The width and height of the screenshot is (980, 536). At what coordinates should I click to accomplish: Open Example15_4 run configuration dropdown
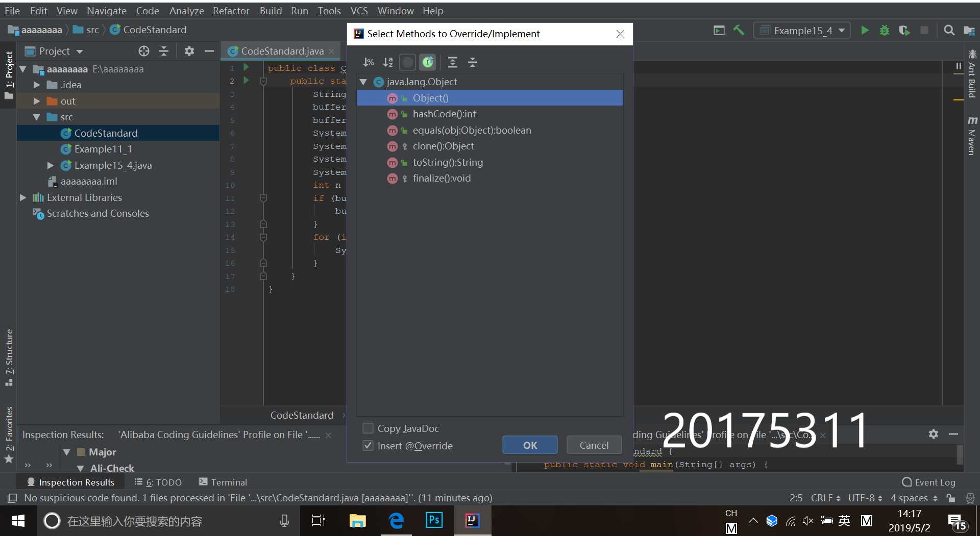pyautogui.click(x=802, y=31)
